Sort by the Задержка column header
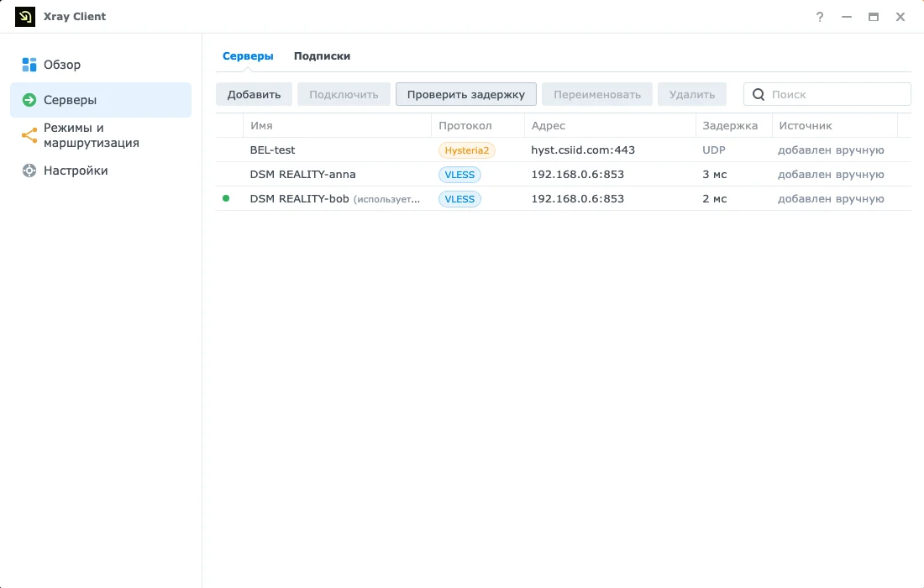 click(733, 125)
